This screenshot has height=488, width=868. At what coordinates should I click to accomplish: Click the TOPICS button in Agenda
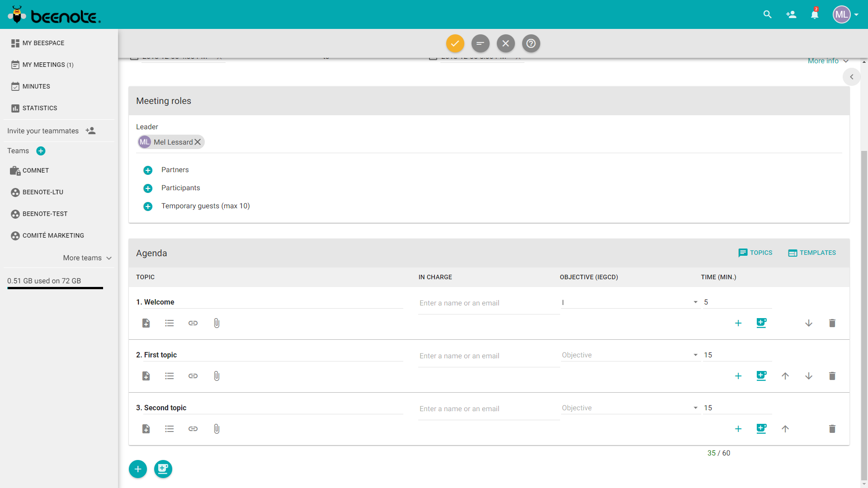pos(755,253)
